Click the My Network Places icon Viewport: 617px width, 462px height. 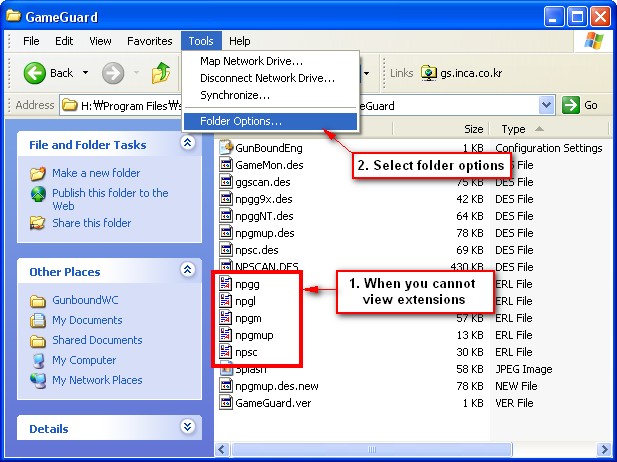[x=38, y=381]
